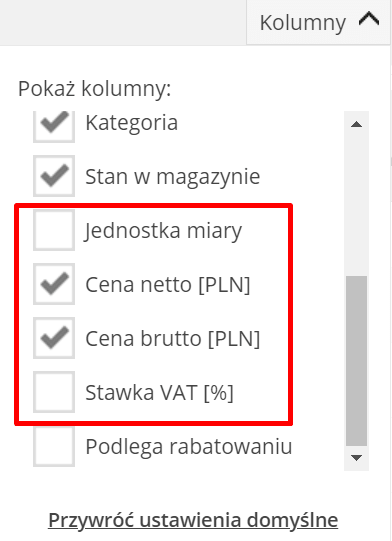Uncheck the Stan w magazynie checkbox
This screenshot has height=541, width=392.
click(54, 176)
